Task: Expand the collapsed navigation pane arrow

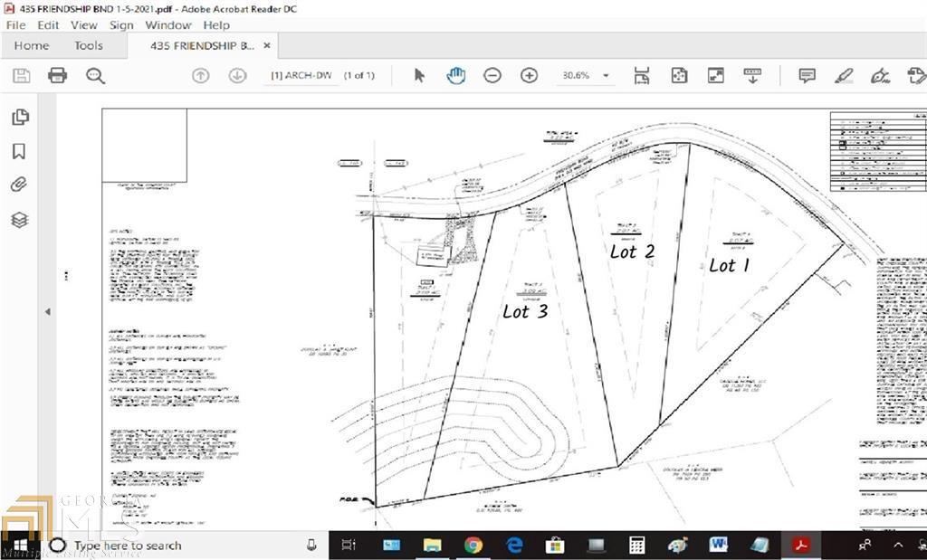Action: 48,312
